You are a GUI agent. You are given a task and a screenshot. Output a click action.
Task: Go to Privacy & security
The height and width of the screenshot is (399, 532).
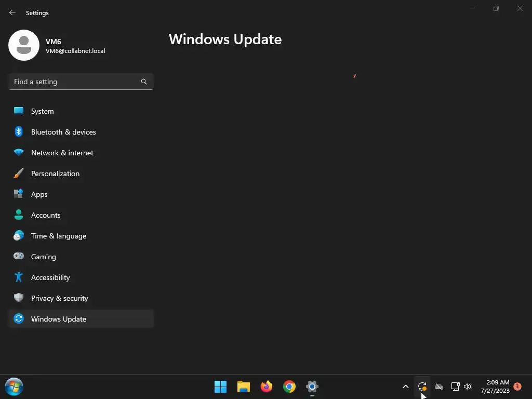click(x=81, y=298)
